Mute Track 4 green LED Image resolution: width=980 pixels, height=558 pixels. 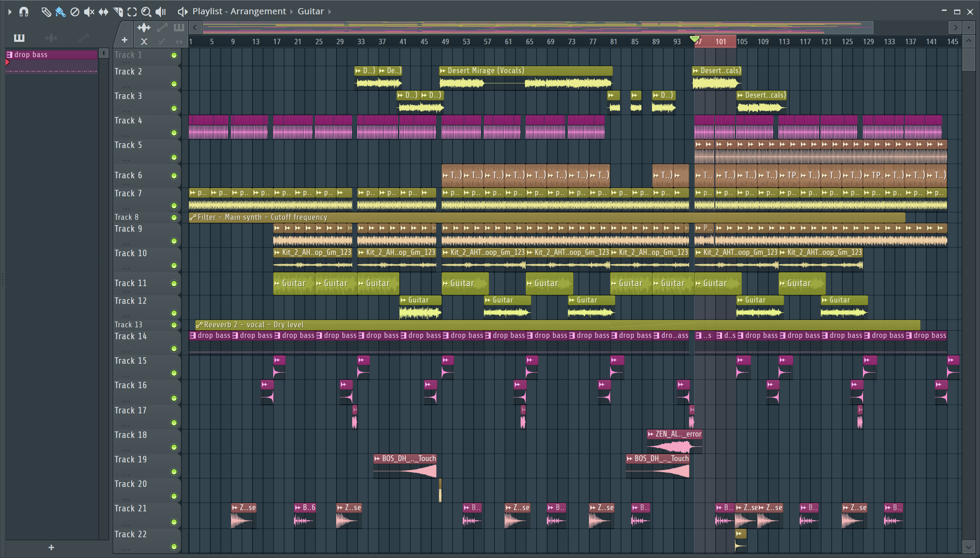click(174, 133)
